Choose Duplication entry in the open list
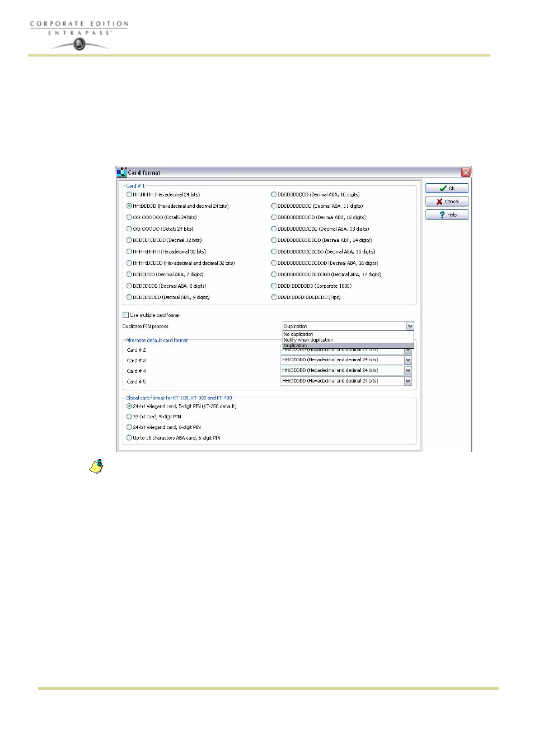Image resolution: width=534 pixels, height=756 pixels. pos(348,346)
